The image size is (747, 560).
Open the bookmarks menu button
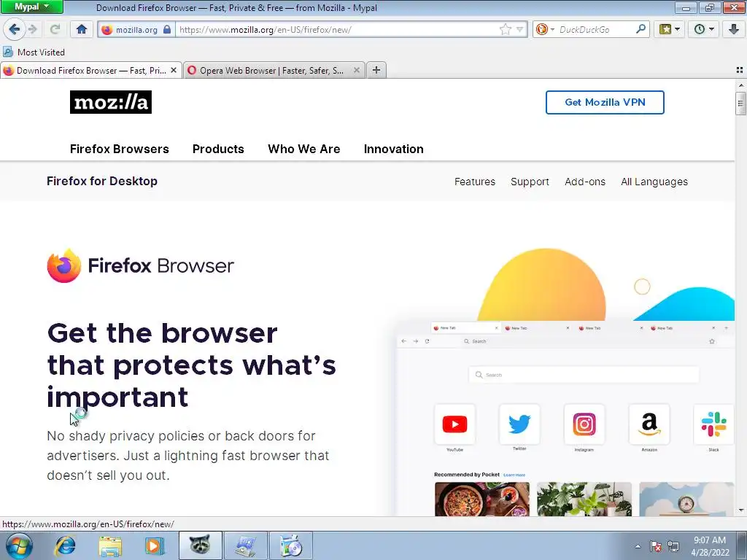pos(670,29)
